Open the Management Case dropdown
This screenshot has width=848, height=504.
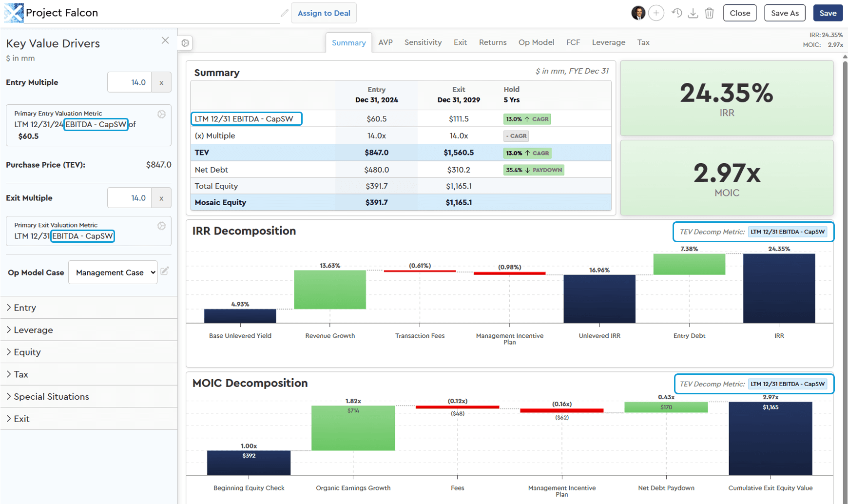coord(113,272)
